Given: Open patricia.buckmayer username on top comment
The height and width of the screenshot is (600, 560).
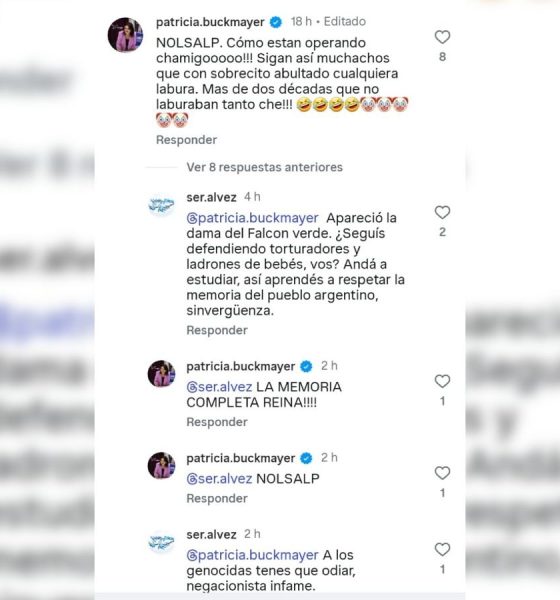Looking at the screenshot, I should click(x=210, y=22).
